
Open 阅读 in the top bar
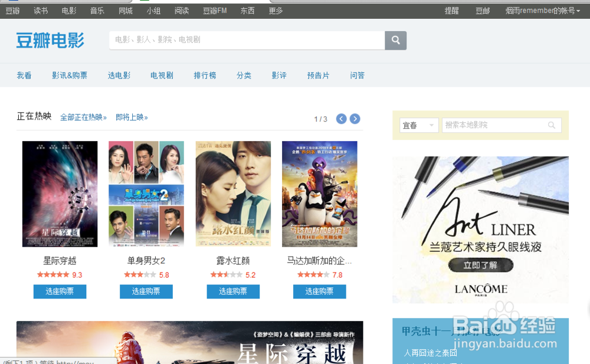182,11
